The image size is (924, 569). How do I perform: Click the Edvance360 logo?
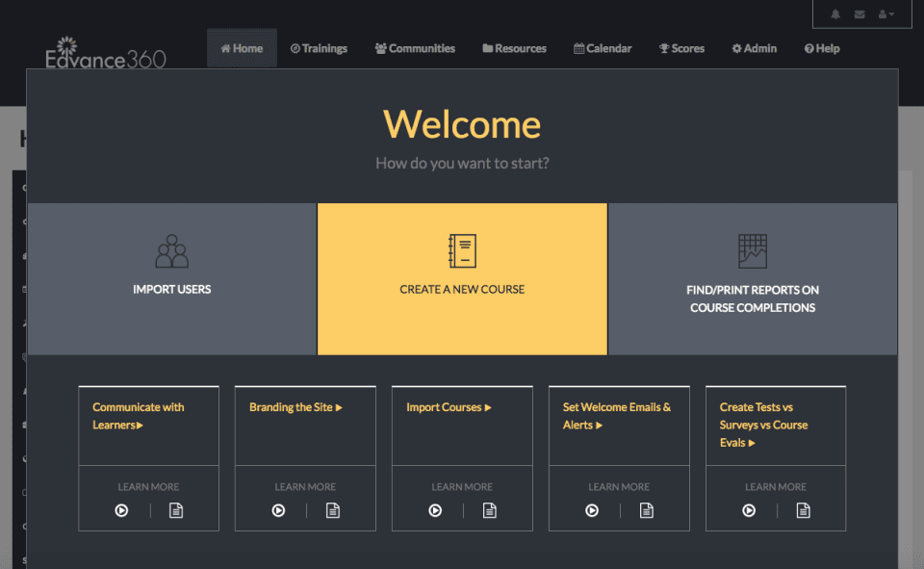coord(106,54)
